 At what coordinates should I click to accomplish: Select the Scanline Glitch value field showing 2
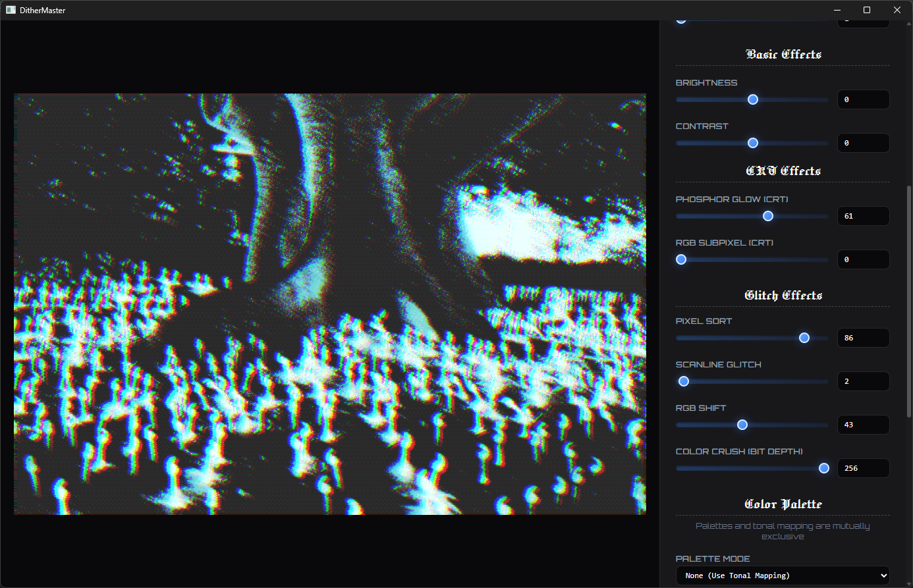(863, 381)
